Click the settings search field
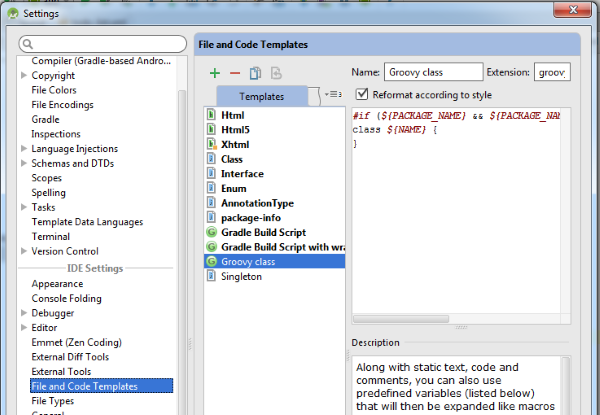This screenshot has height=415, width=600. coord(103,44)
